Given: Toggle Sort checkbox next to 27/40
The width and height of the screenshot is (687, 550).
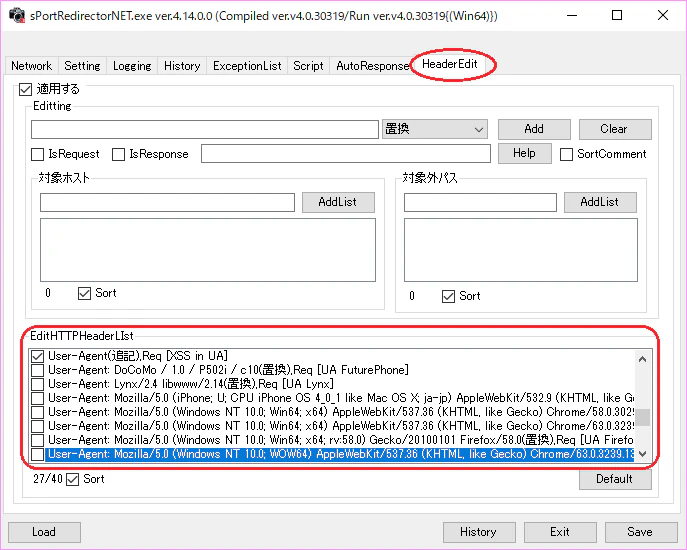Looking at the screenshot, I should point(72,479).
